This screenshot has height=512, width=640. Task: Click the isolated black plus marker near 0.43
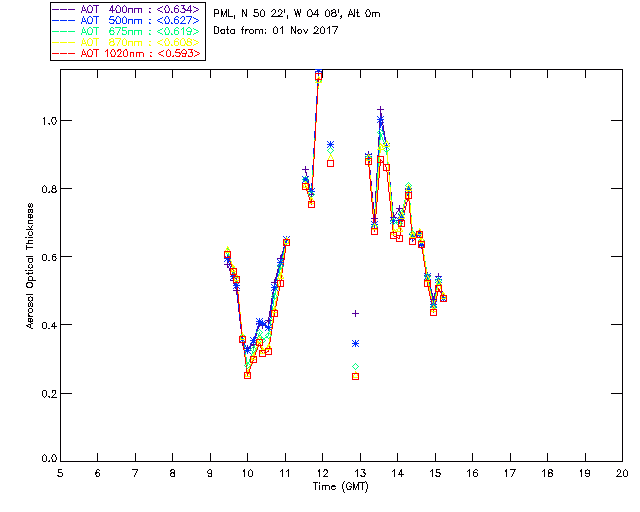coord(355,313)
